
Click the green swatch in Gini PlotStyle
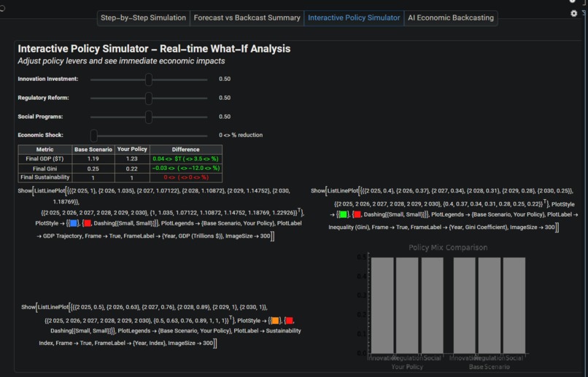pos(343,214)
